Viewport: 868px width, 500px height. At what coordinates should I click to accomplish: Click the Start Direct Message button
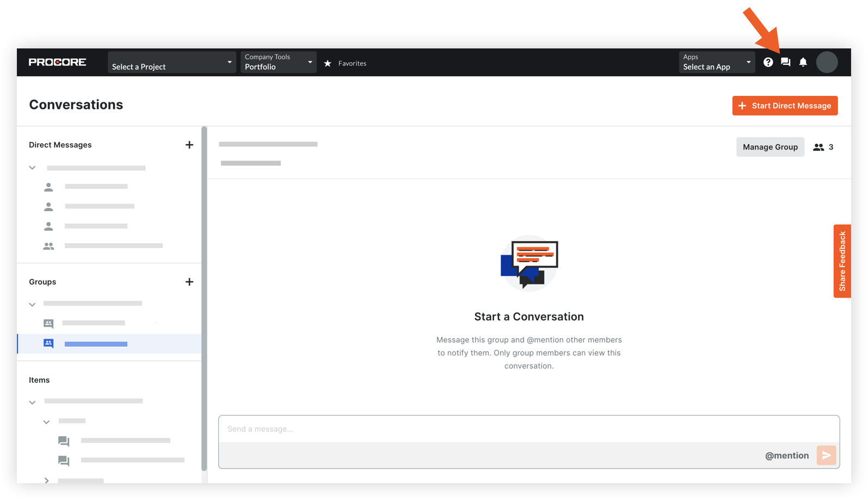tap(784, 106)
